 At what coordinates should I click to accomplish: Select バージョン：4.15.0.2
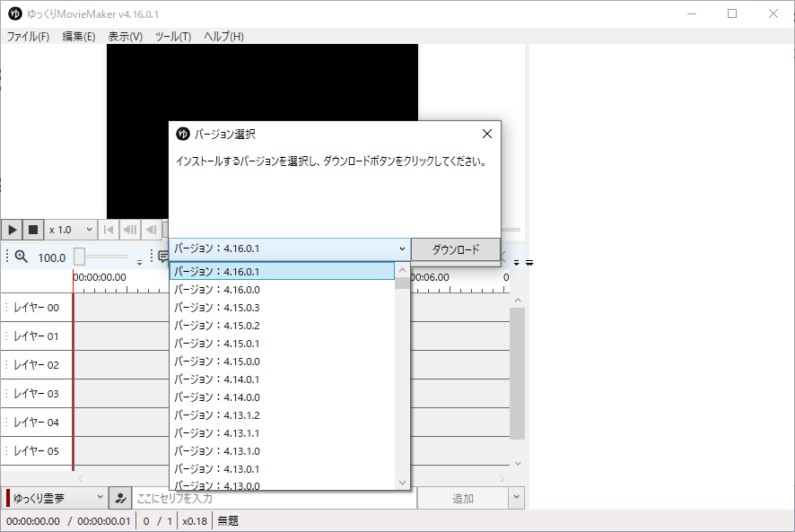tap(282, 325)
